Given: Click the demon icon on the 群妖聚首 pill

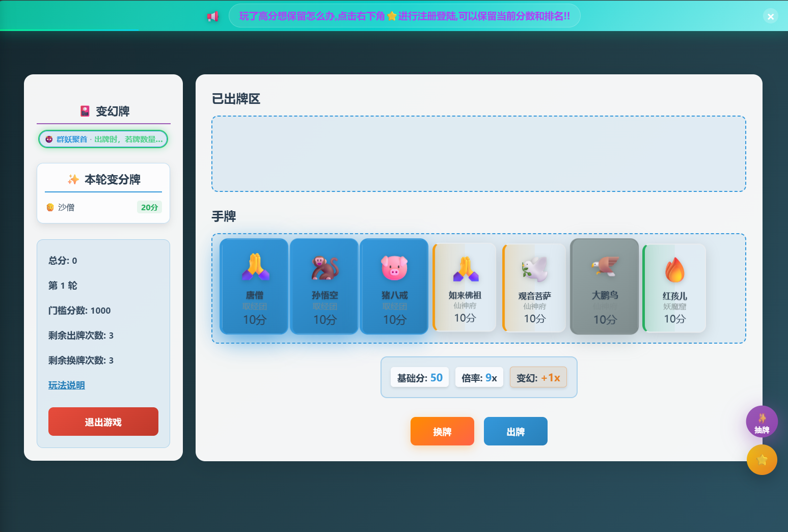Looking at the screenshot, I should [x=48, y=138].
